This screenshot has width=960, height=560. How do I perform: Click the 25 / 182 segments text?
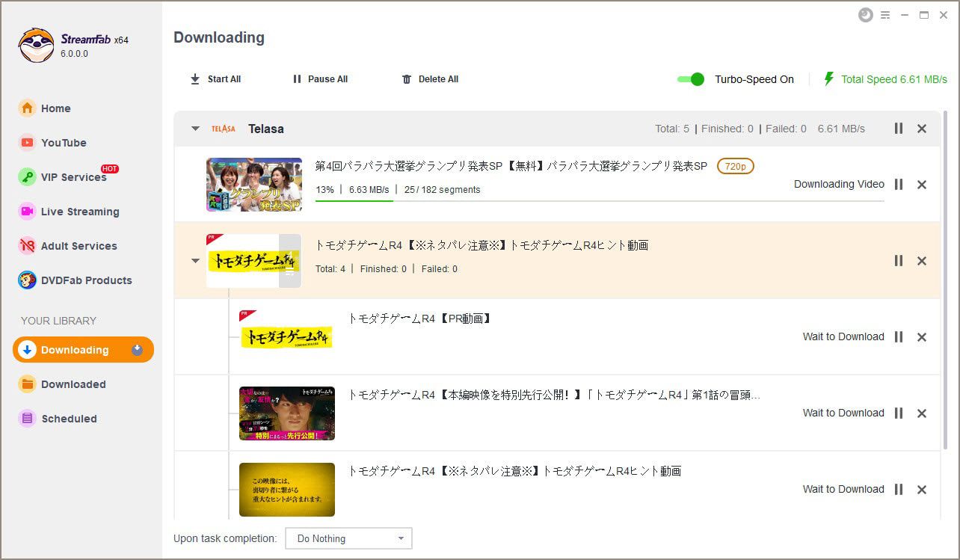coord(442,190)
